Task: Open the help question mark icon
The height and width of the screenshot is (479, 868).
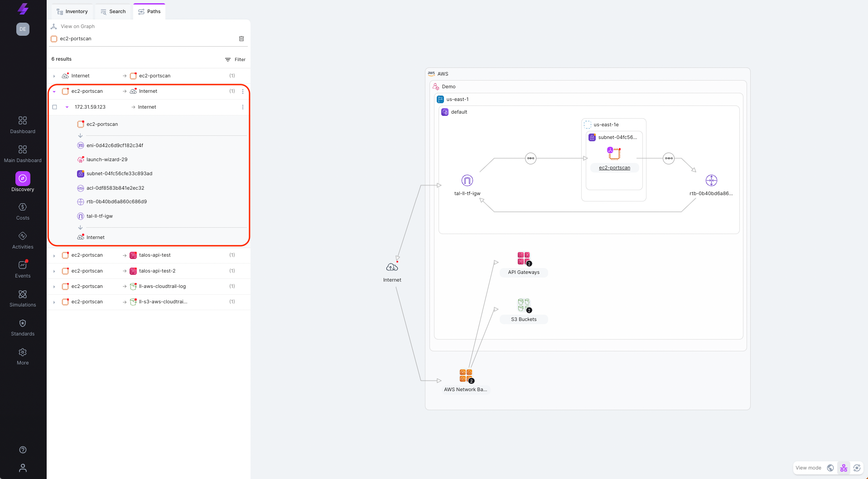Action: pyautogui.click(x=23, y=450)
